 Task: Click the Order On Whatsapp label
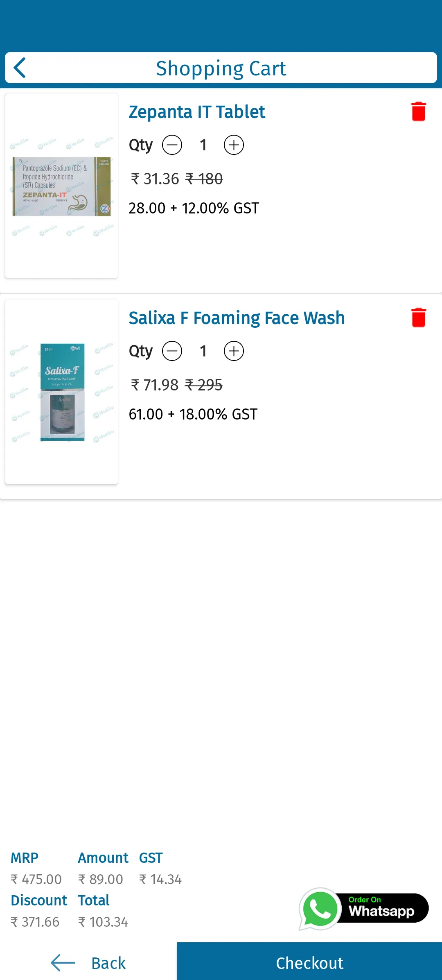click(x=381, y=908)
